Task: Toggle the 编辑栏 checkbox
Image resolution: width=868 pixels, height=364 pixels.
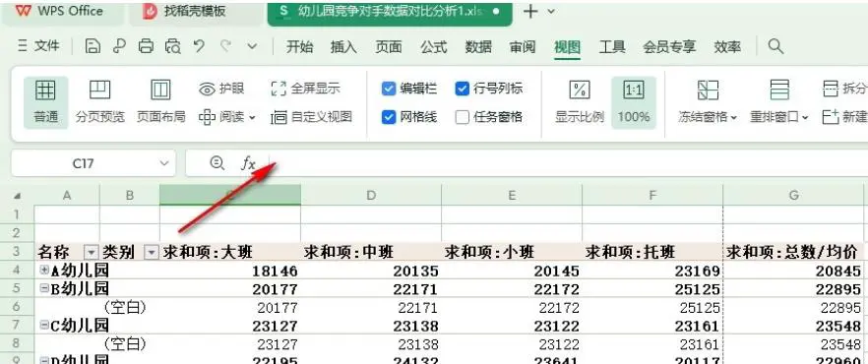Action: [x=389, y=89]
